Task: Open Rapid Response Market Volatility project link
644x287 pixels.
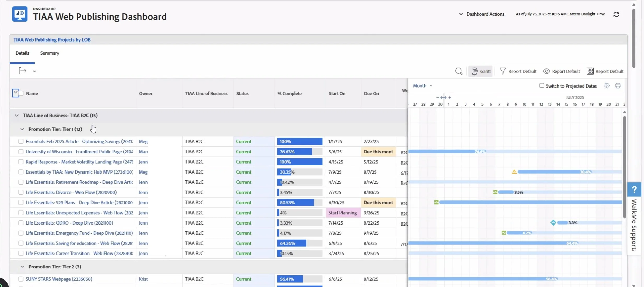Action: (x=79, y=162)
